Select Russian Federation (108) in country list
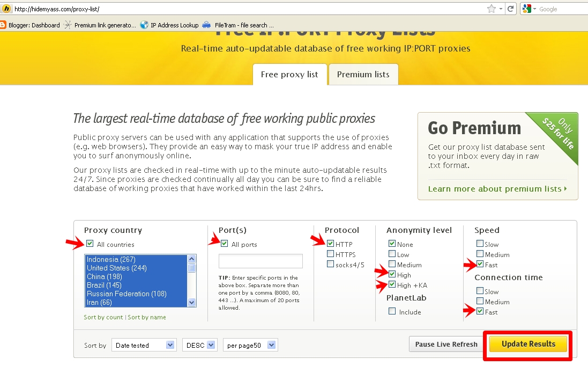 (x=136, y=294)
